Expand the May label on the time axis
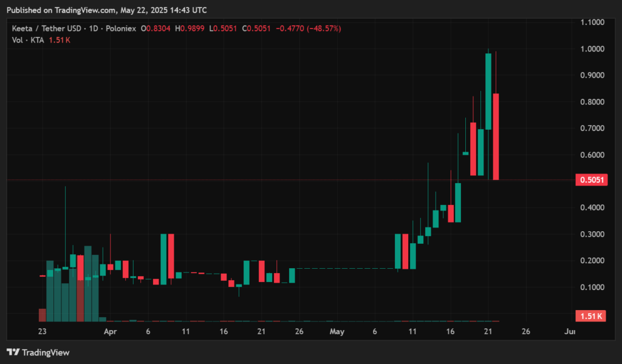622x364 pixels. (x=337, y=332)
